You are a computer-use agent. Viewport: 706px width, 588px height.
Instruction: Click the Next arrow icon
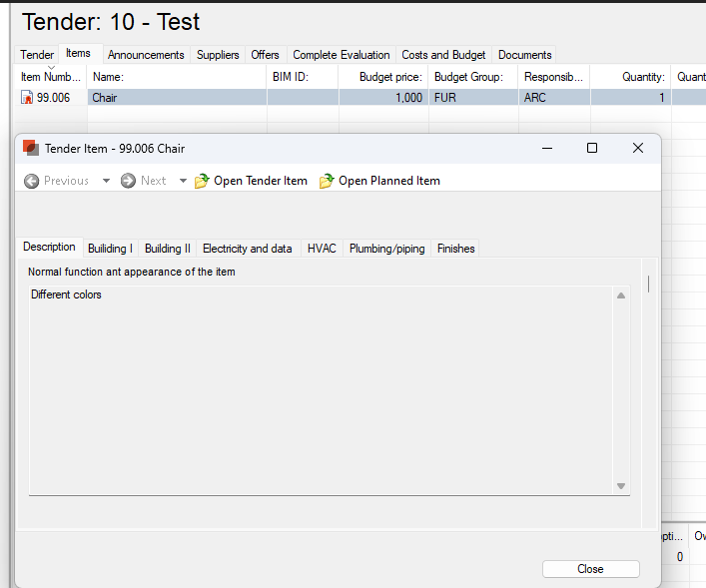(128, 181)
